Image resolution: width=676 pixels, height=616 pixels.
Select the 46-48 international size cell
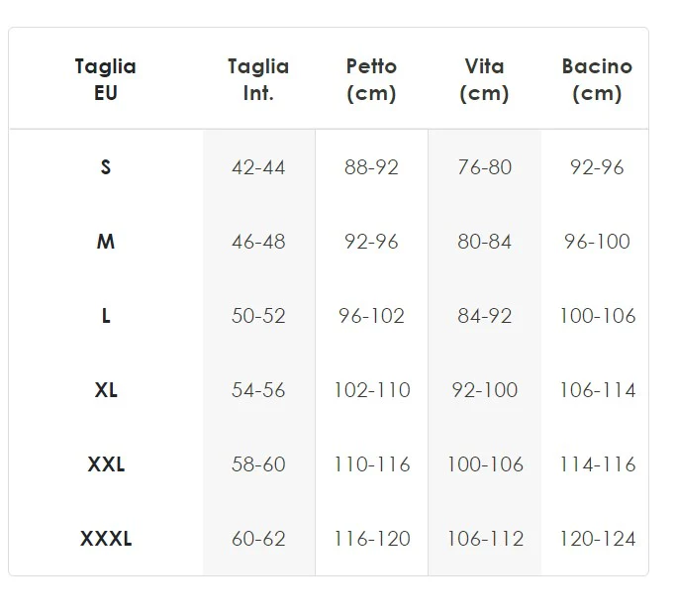258,242
